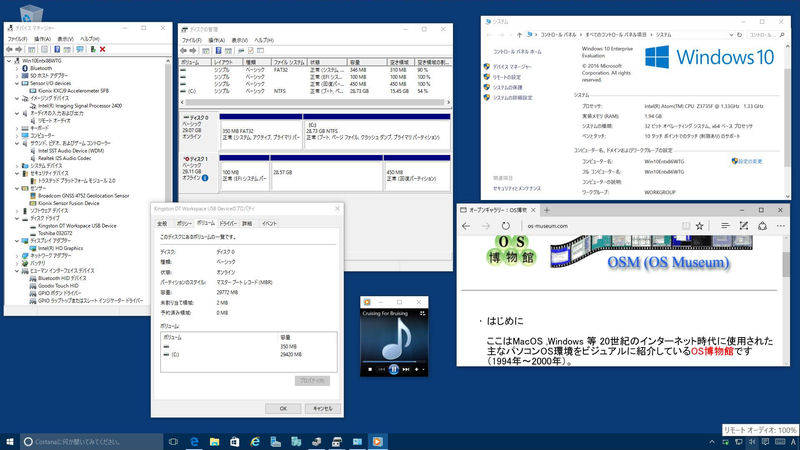Add os-museum.com page to favorites star
The height and width of the screenshot is (450, 800).
point(699,226)
